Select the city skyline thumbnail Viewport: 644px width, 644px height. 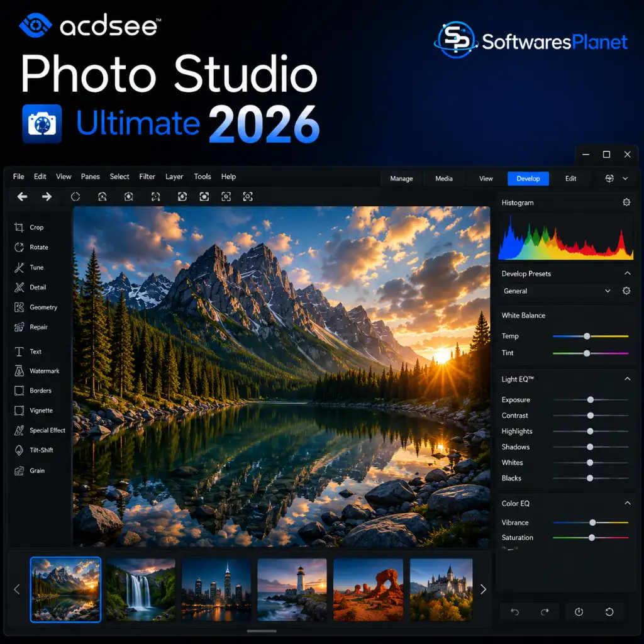click(216, 589)
